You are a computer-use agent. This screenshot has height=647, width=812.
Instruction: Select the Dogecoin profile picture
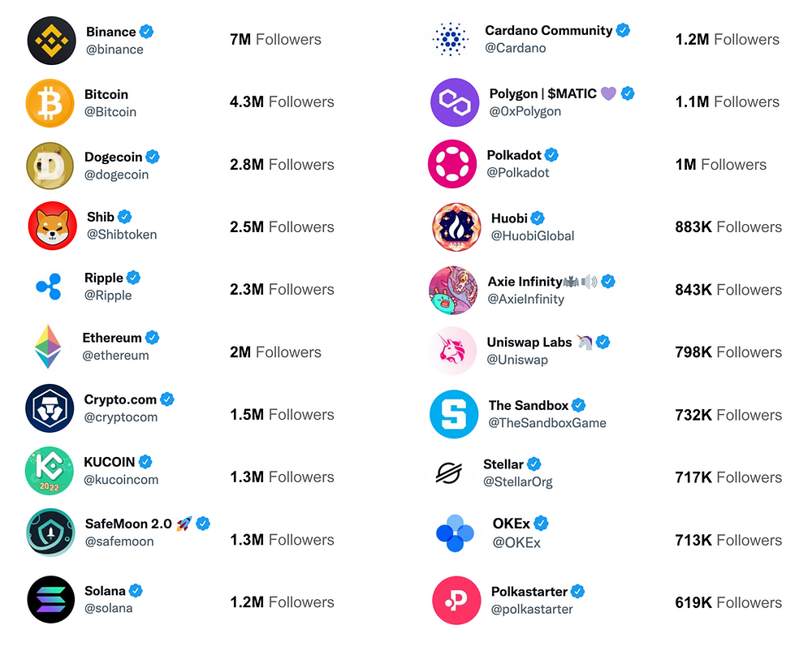pos(50,166)
